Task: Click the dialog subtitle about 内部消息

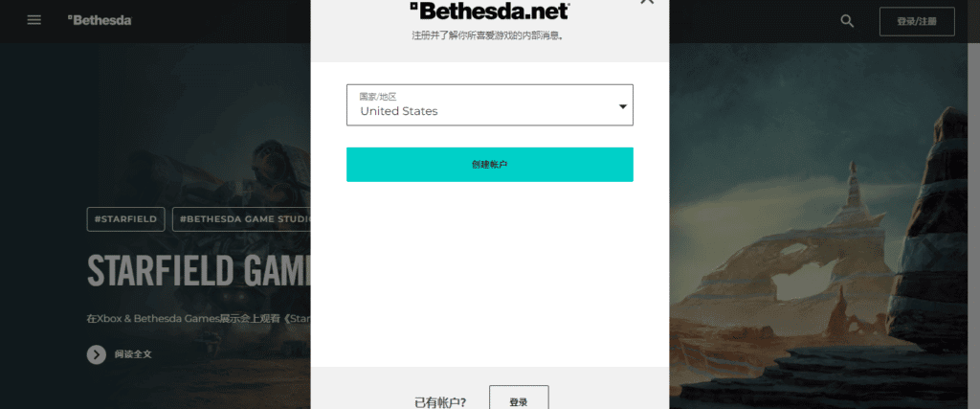Action: [489, 35]
